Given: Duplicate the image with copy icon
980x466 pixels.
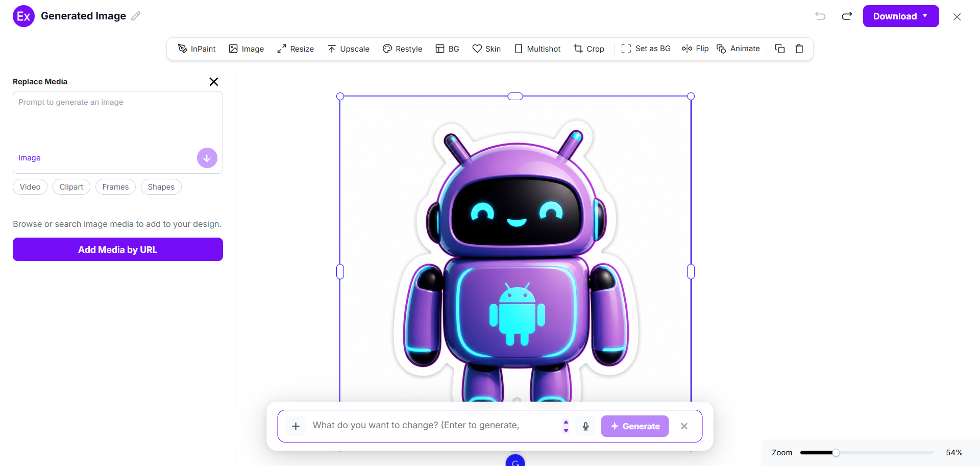Looking at the screenshot, I should (780, 49).
